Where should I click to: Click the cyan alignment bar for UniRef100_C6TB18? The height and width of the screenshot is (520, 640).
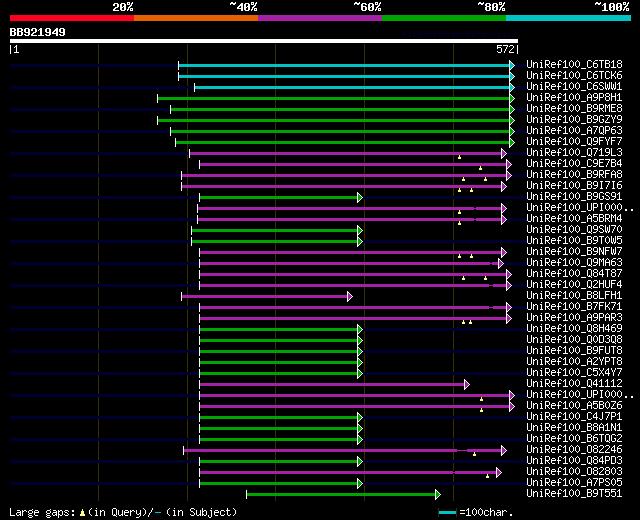(344, 65)
